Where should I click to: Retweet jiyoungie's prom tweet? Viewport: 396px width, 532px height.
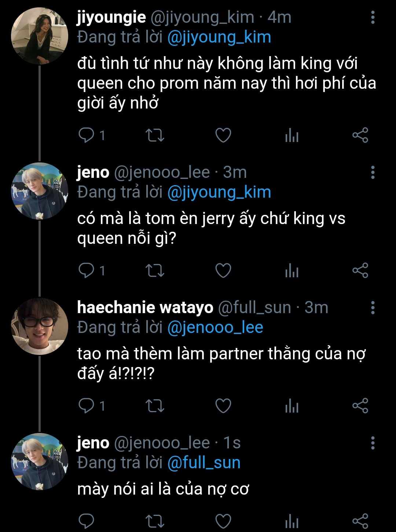click(x=155, y=136)
